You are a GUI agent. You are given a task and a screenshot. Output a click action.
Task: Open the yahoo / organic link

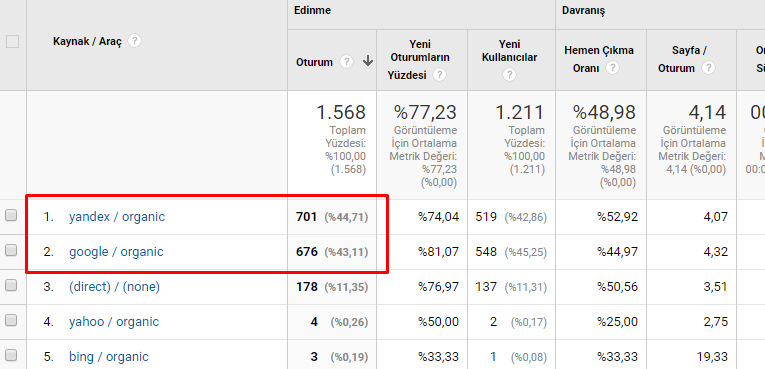coord(114,322)
